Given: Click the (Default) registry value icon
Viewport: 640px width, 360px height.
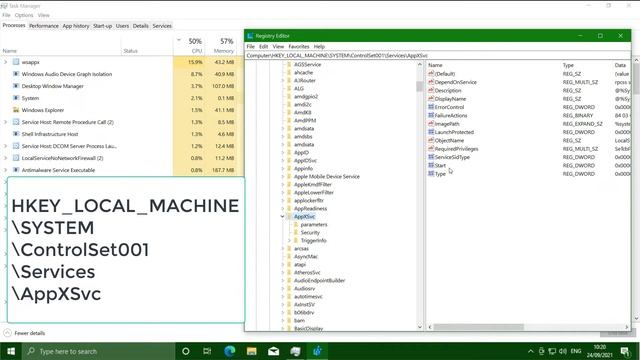Looking at the screenshot, I should (431, 73).
